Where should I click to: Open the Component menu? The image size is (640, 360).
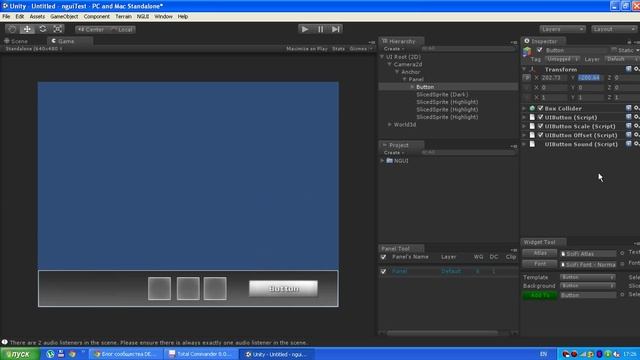pos(96,17)
